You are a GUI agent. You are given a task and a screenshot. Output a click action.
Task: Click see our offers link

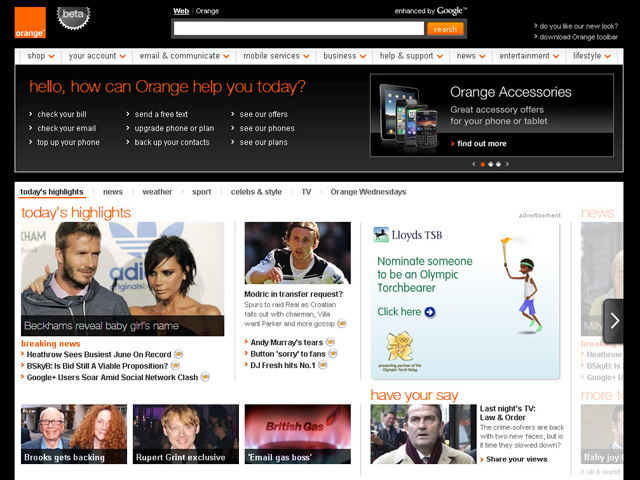pos(264,114)
